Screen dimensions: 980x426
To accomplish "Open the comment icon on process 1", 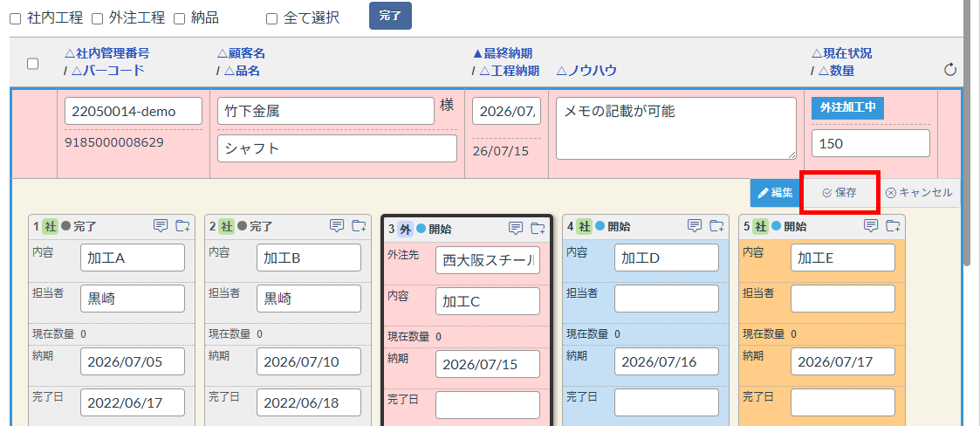I will [161, 225].
